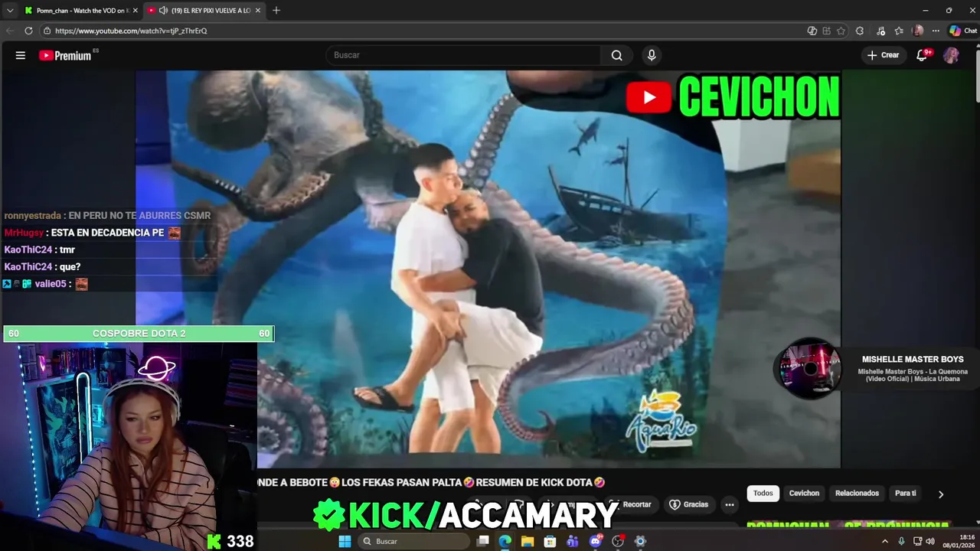Switch to the Pomn_chan Kick tab

point(80,11)
